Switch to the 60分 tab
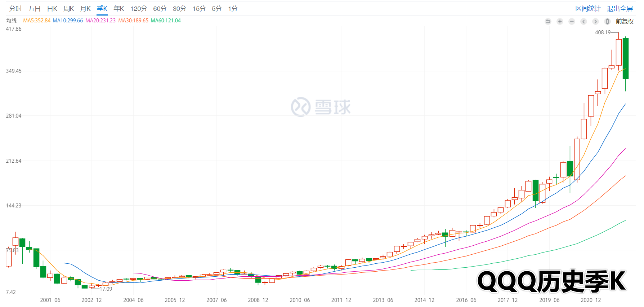 [160, 9]
